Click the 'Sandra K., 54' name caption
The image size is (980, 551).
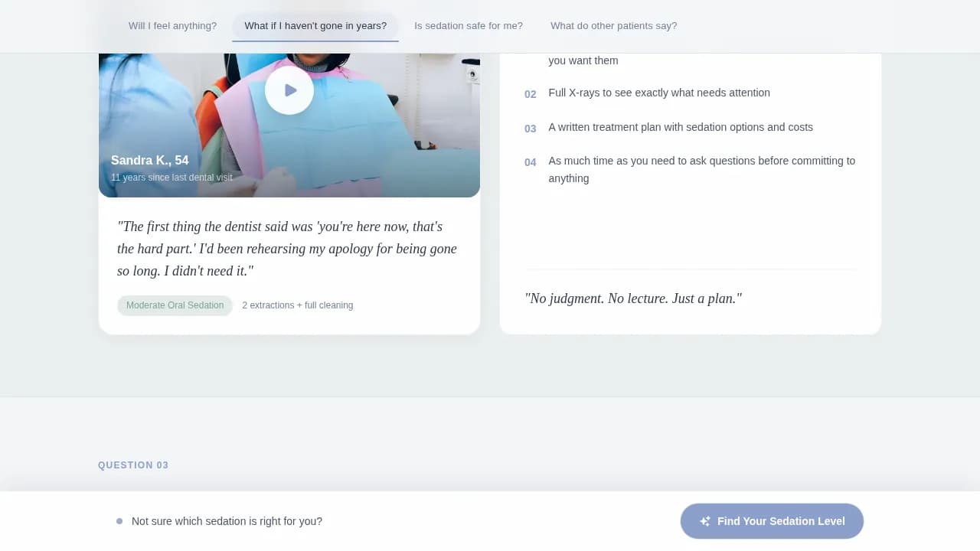(150, 160)
